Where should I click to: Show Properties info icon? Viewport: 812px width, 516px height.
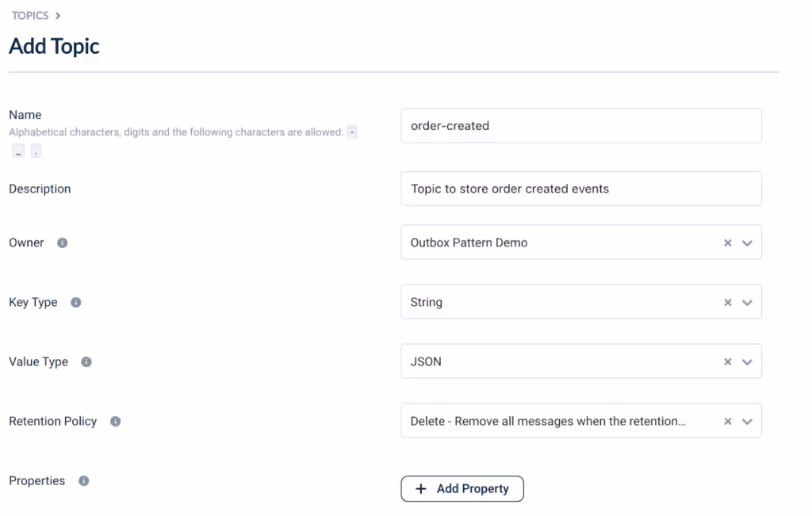tap(84, 481)
